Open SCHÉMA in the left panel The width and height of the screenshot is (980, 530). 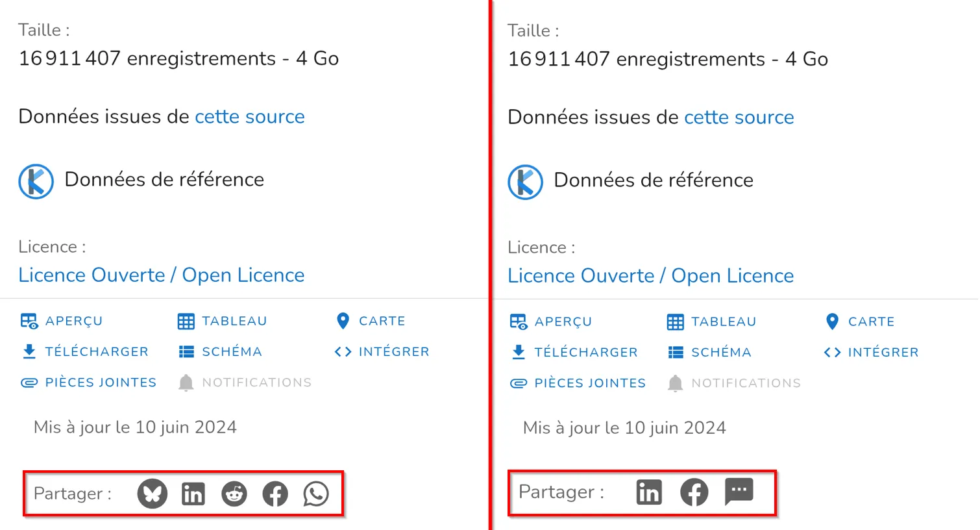coord(220,351)
